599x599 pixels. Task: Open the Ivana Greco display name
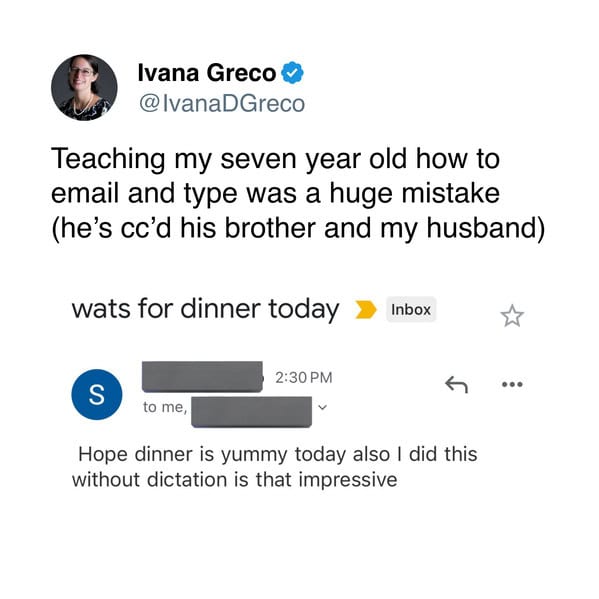(x=207, y=72)
